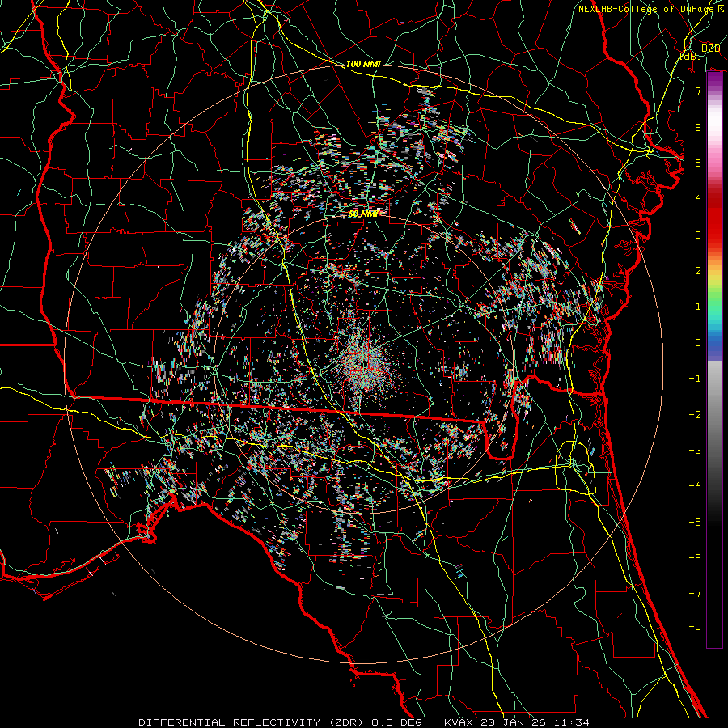Click the 6 value on the legend
This screenshot has height=728, width=728.
pos(698,127)
